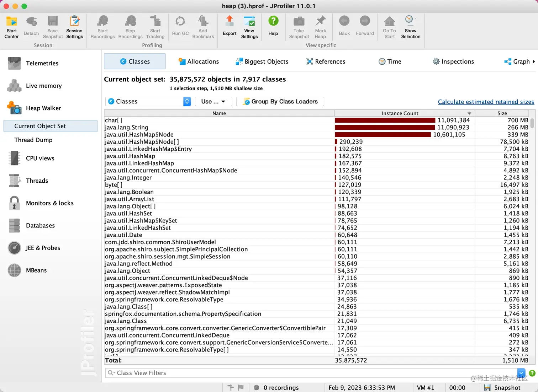Open the Start Center
This screenshot has width=538, height=392.
[x=11, y=27]
